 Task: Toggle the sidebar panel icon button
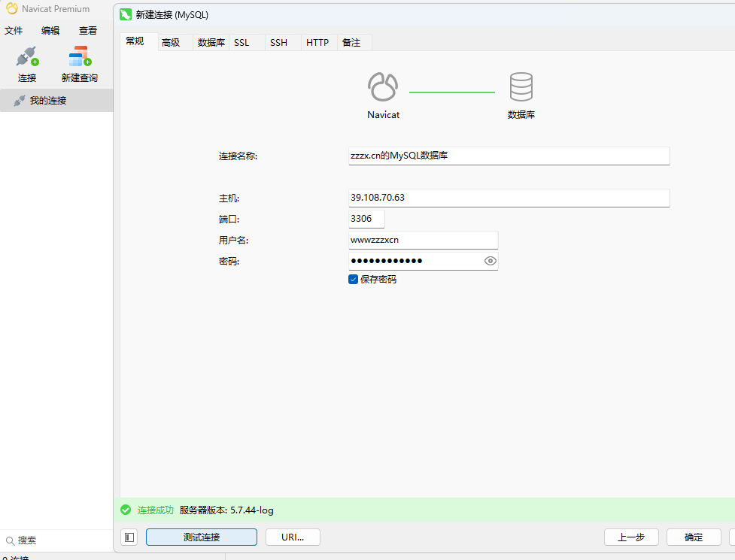tap(129, 537)
